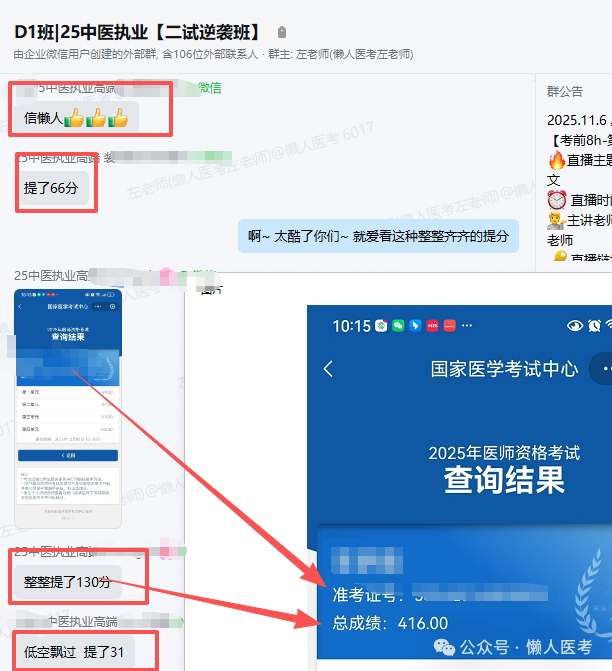Screen dimensions: 612x671
Task: Click the announcement line 【考前8h-
Action: pos(581,140)
